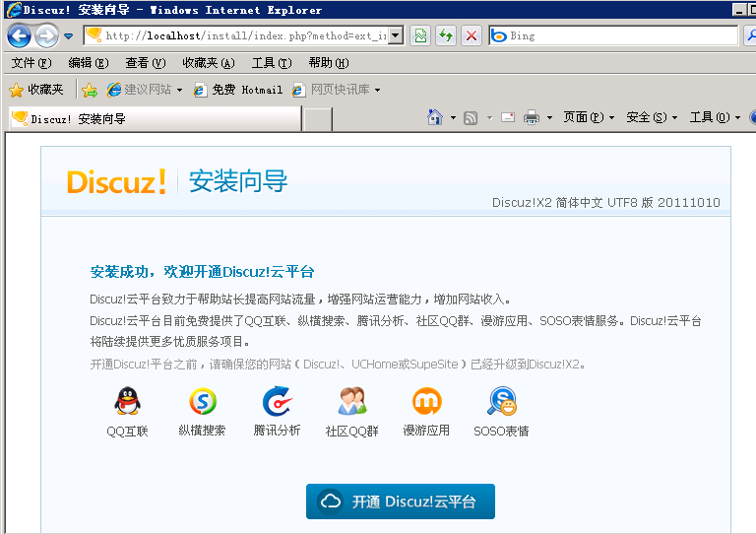Select the Discuz! 安装向导 browser tab
The image size is (756, 534).
155,118
